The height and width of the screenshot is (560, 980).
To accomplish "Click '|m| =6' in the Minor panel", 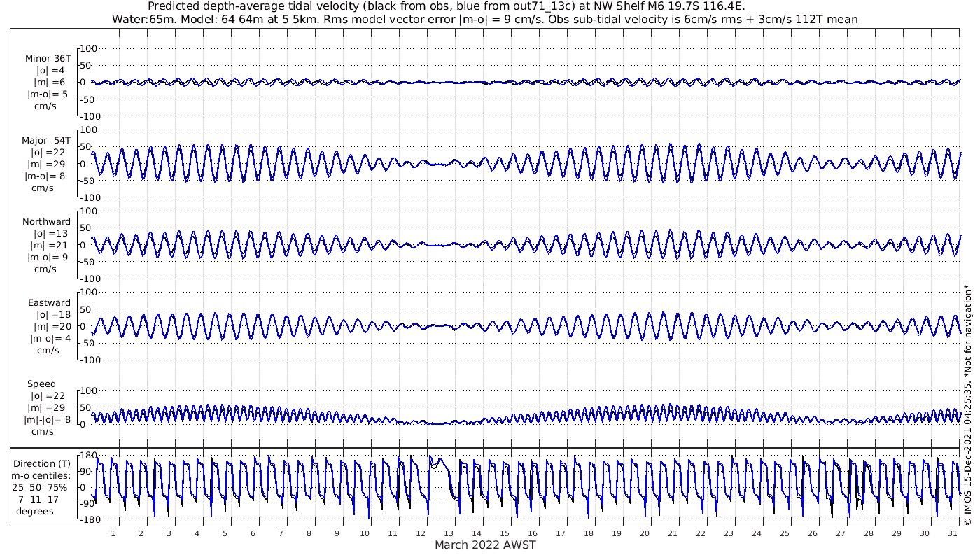I will [x=50, y=82].
